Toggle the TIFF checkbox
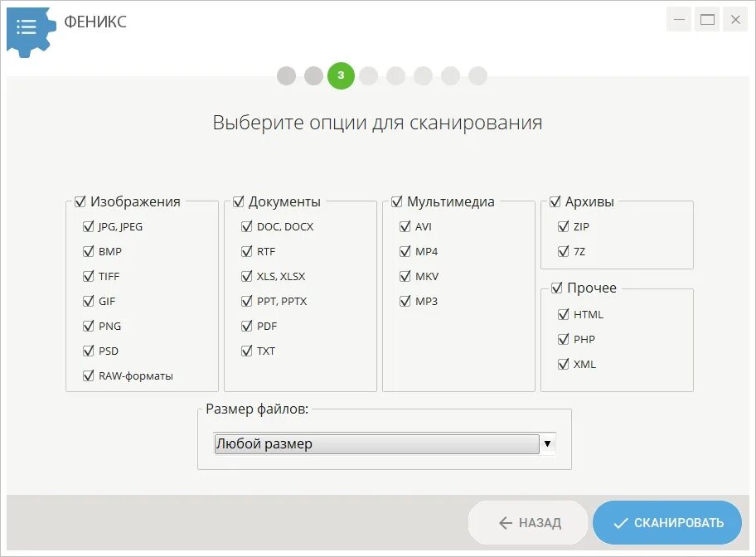Screen dimensions: 756x557 click(88, 276)
